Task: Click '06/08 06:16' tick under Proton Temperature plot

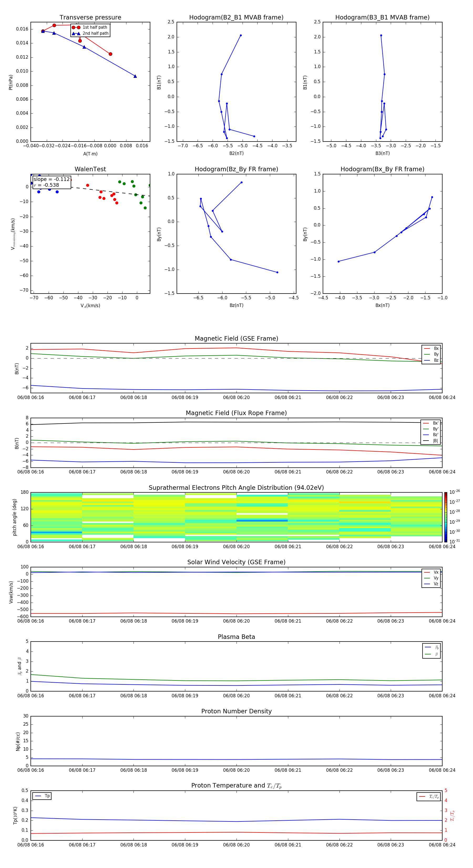Action: pos(31,845)
